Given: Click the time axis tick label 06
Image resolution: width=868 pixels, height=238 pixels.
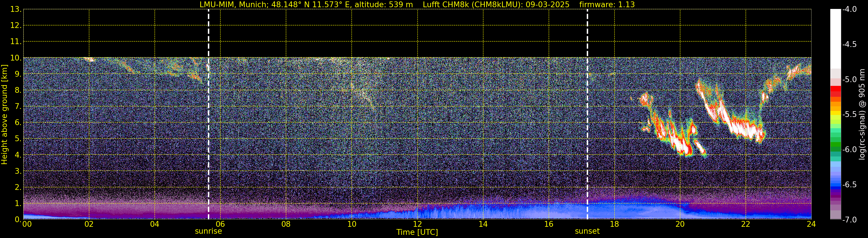Looking at the screenshot, I should pyautogui.click(x=220, y=224).
